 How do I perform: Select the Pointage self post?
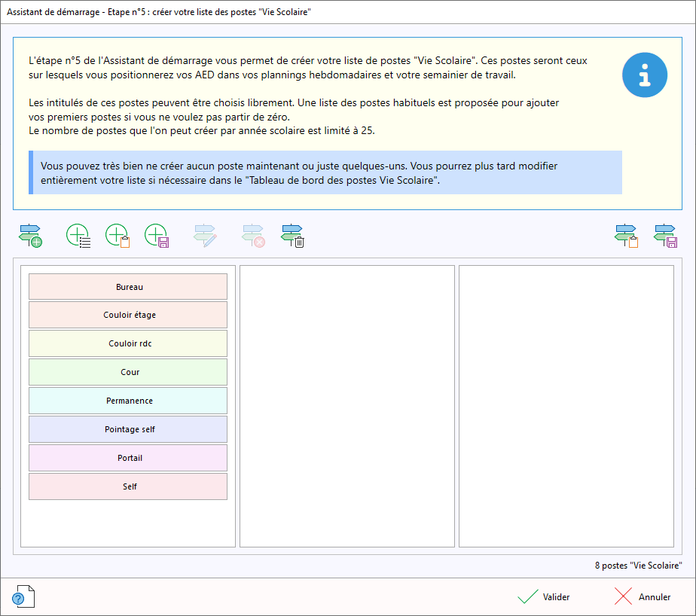click(128, 430)
